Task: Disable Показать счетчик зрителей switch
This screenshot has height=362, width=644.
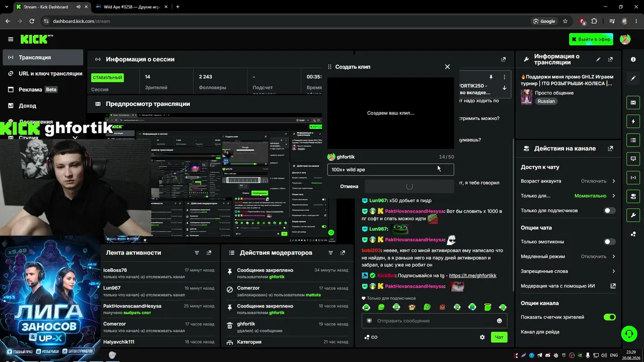Action: (609, 317)
